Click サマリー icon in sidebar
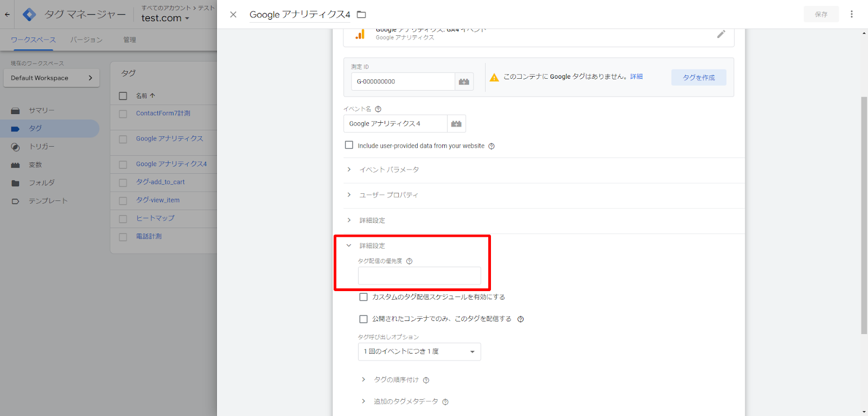The height and width of the screenshot is (416, 868). (15, 111)
